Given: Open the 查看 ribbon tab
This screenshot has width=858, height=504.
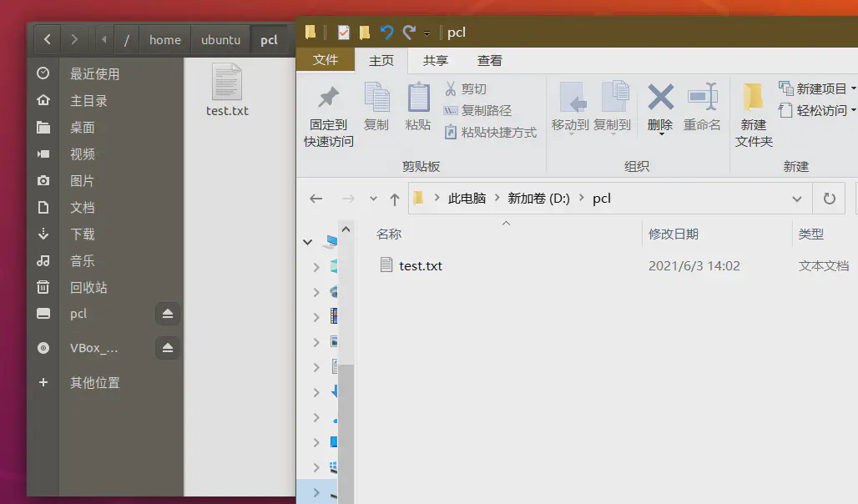Looking at the screenshot, I should click(490, 60).
